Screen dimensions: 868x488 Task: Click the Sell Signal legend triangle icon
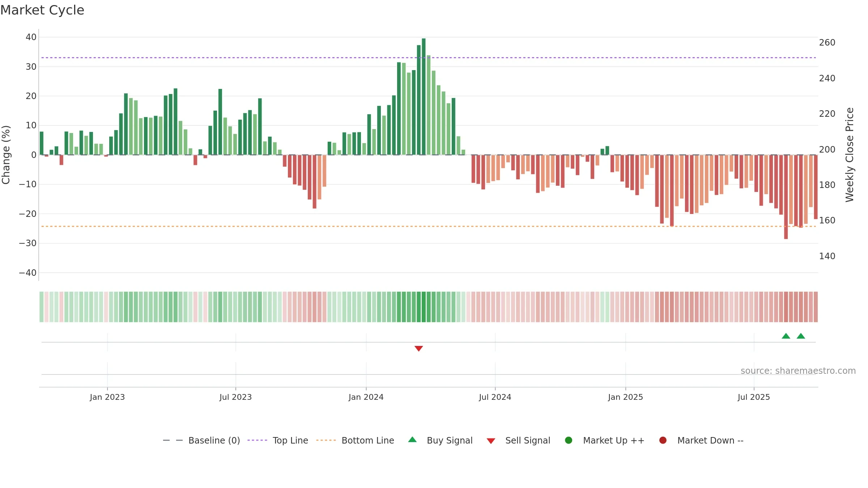coord(491,441)
